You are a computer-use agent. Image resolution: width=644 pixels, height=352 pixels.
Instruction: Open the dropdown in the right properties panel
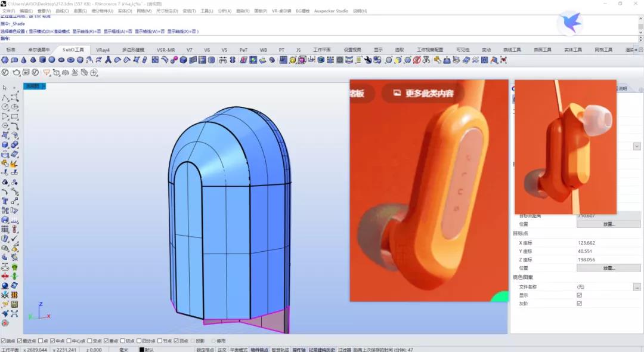point(637,146)
